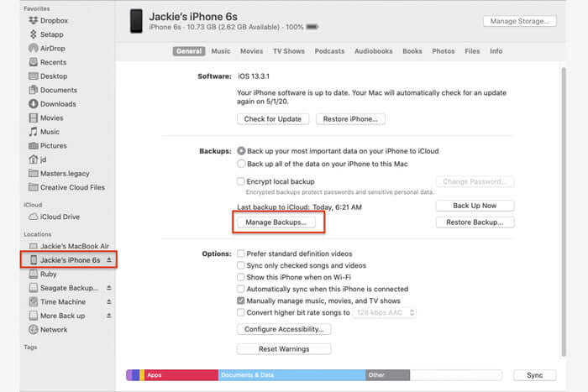
Task: Click the Manage Backups button
Action: pos(276,222)
